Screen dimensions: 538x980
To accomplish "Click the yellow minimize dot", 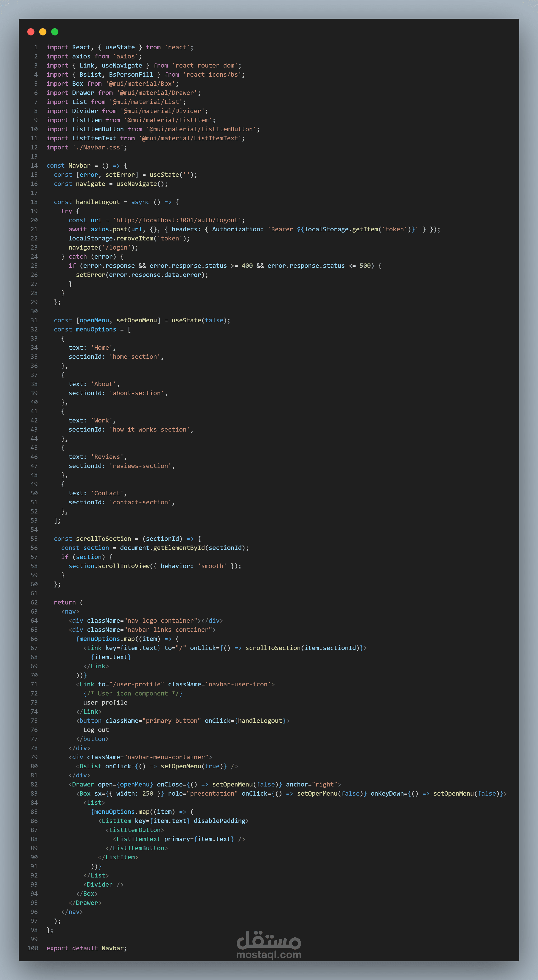I will (x=43, y=32).
